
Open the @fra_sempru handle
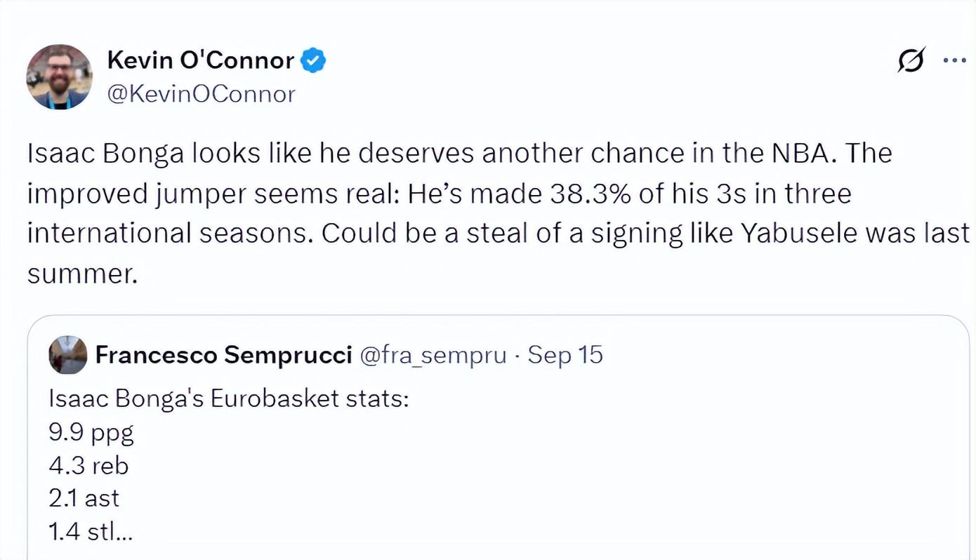point(433,355)
